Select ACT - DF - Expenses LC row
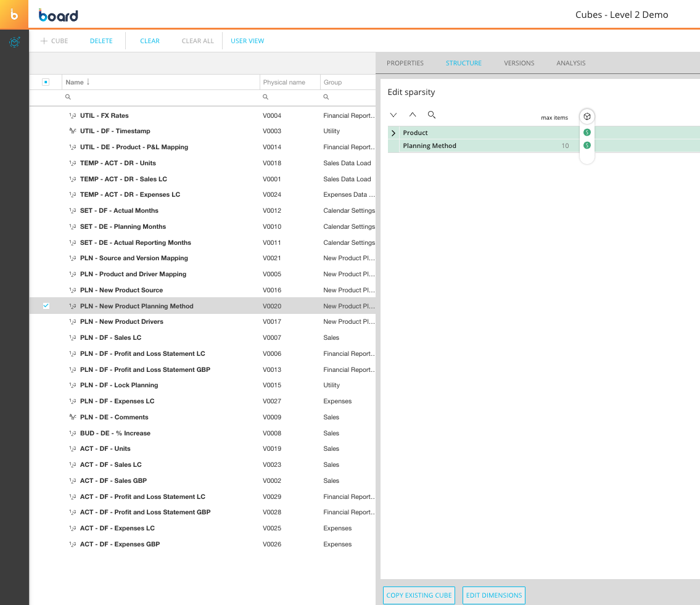 tap(202, 528)
